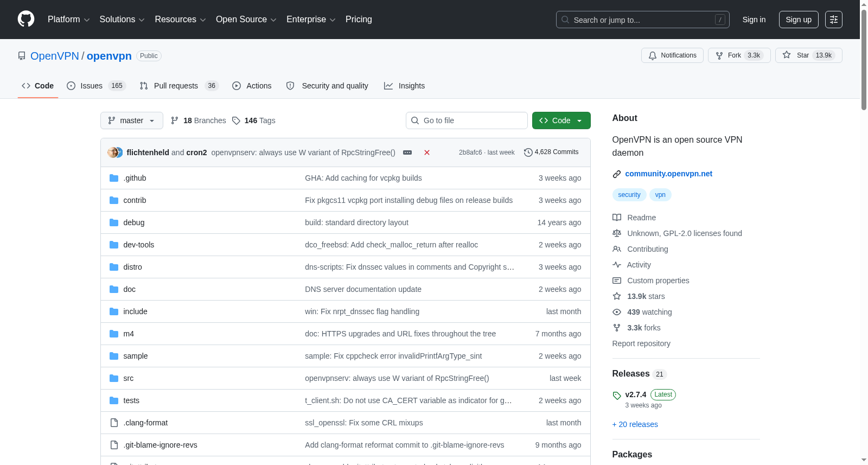Screen dimensions: 868x465
Task: Click the .clang-format file icon
Action: pyautogui.click(x=114, y=423)
